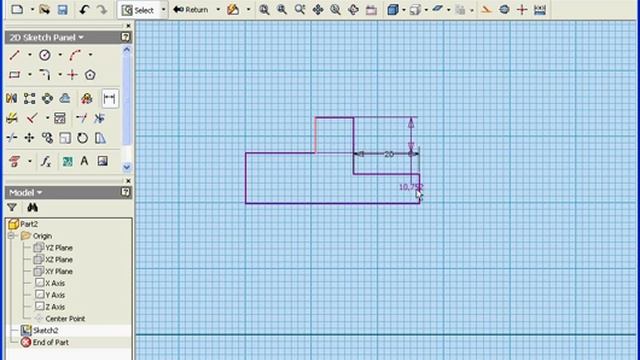Click the sketch Copy tool

tap(47, 138)
